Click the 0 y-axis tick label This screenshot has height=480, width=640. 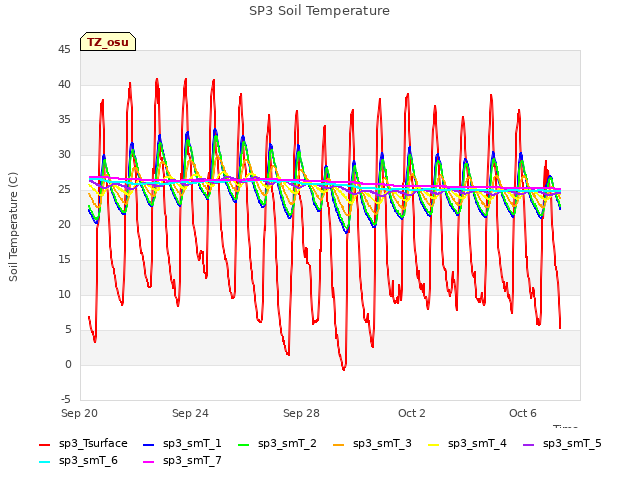(68, 365)
